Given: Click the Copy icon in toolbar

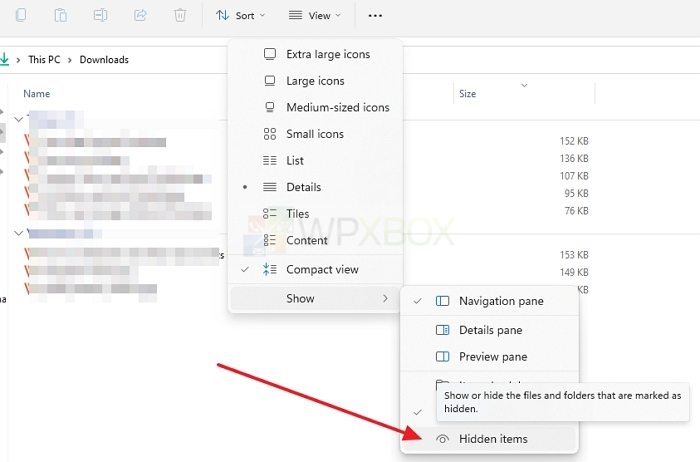Looking at the screenshot, I should pyautogui.click(x=21, y=15).
